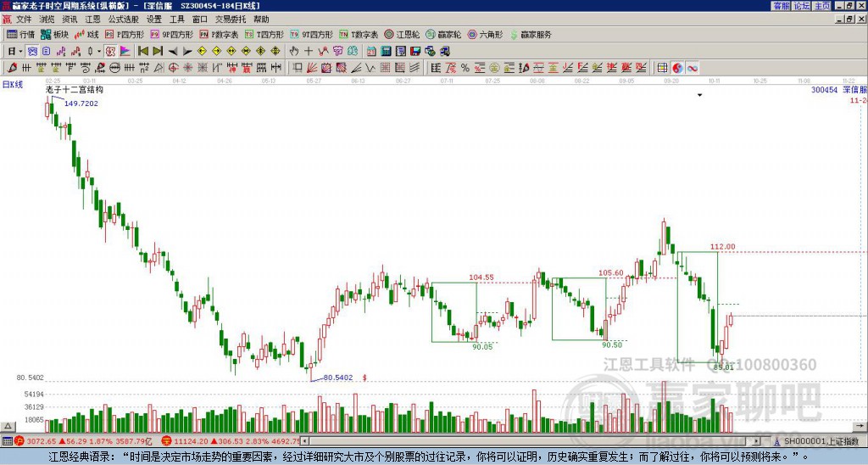Viewport: 868px width, 465px height.
Task: Click the gold 金 circle icon
Action: click(x=494, y=68)
